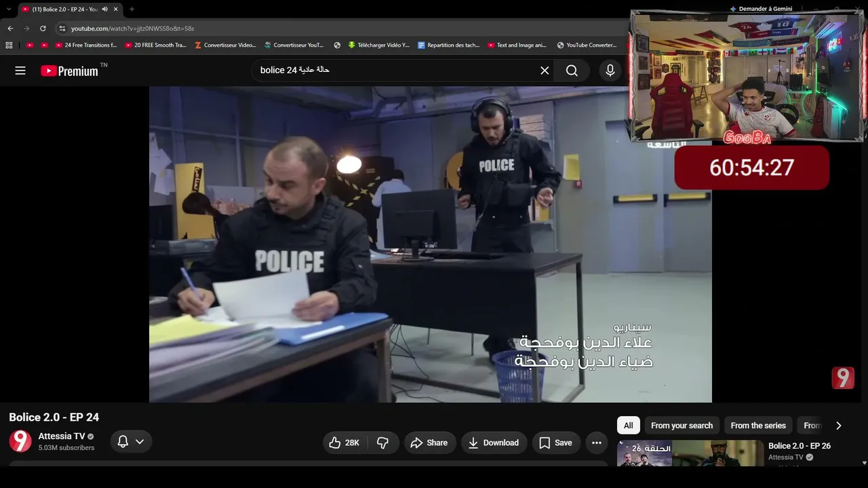Download the Bolice 2.0 video
This screenshot has width=868, height=488.
(494, 443)
